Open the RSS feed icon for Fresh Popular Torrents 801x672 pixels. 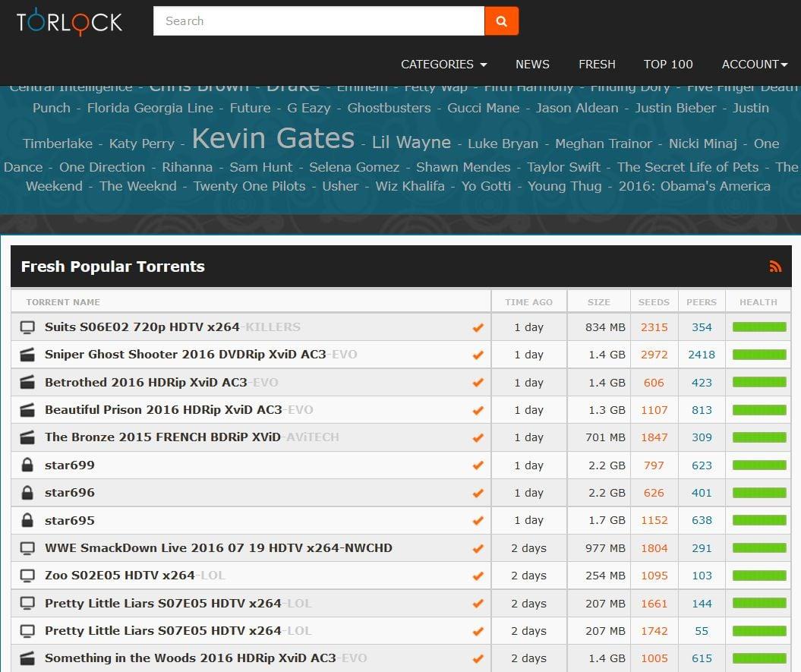coord(775,267)
